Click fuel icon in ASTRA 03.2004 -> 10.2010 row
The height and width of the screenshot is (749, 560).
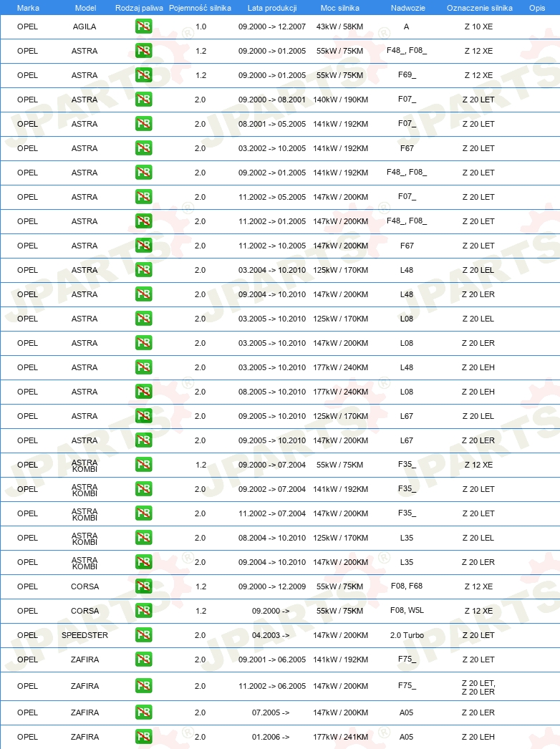(x=143, y=270)
